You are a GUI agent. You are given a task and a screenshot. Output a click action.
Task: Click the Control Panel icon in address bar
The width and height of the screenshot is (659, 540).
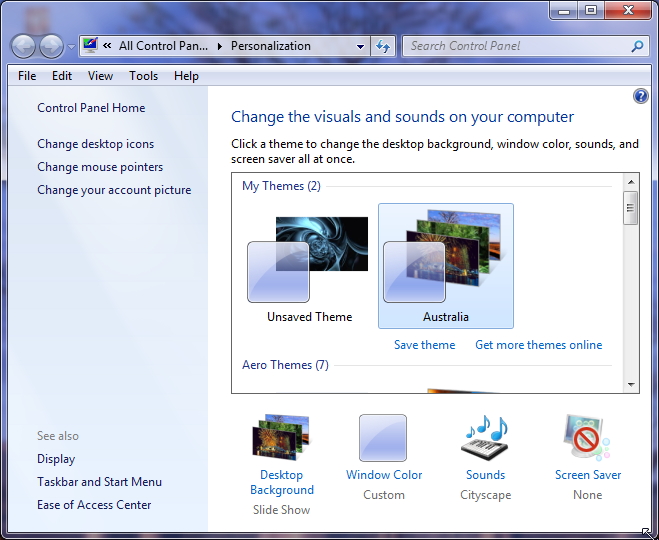pyautogui.click(x=90, y=45)
